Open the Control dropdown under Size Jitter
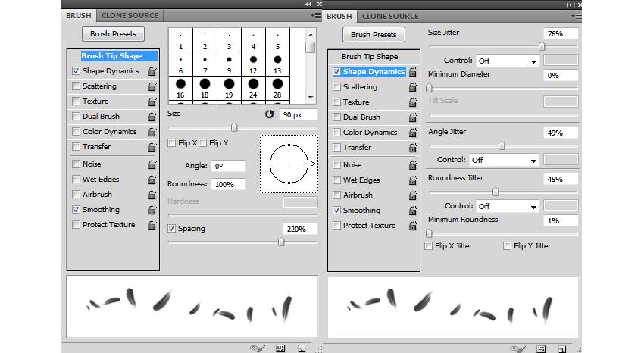The height and width of the screenshot is (353, 644). pyautogui.click(x=508, y=61)
